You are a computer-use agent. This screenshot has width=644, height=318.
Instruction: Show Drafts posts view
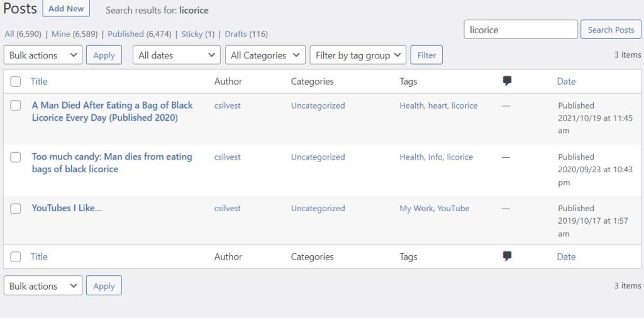(235, 34)
